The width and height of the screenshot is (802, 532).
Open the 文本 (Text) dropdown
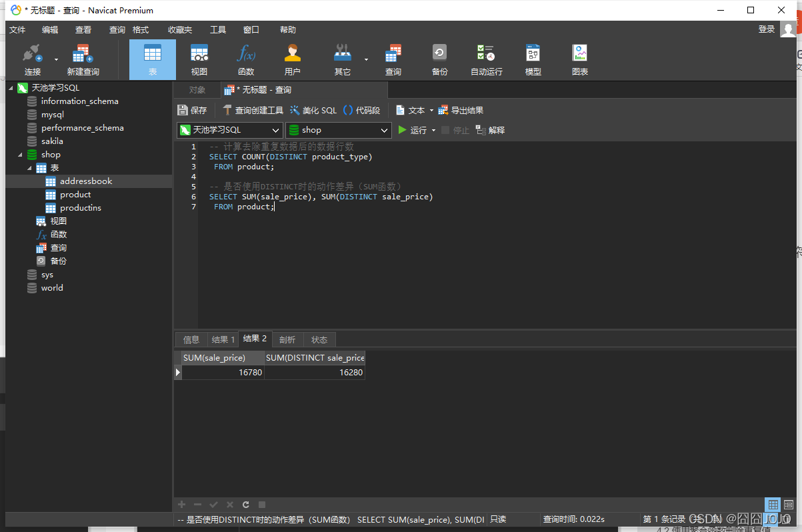(x=415, y=110)
